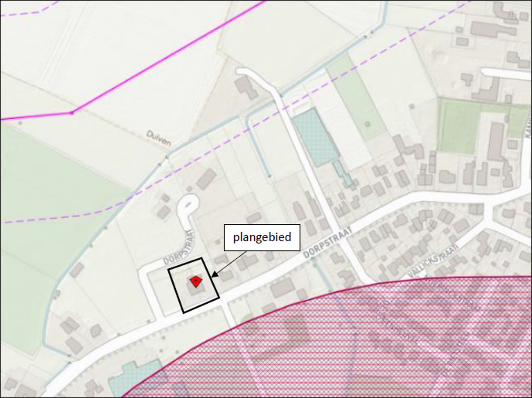
Task: Click the small square building in green strip
Action: (368, 124)
